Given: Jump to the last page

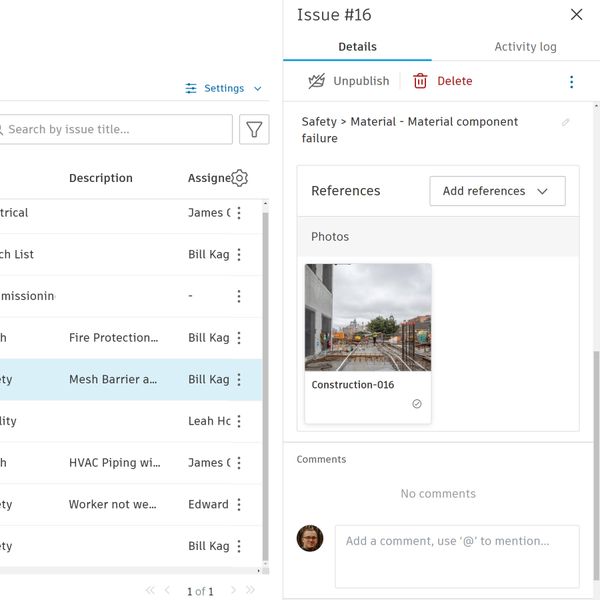Looking at the screenshot, I should [x=251, y=591].
